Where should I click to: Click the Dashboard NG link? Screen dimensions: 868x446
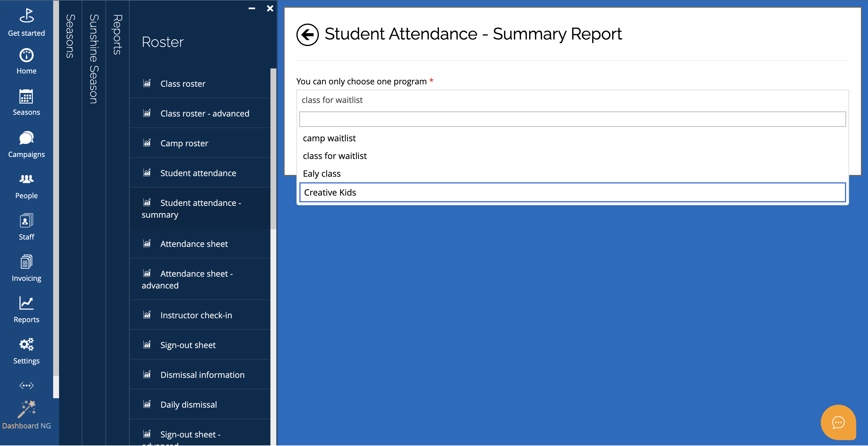click(x=26, y=425)
